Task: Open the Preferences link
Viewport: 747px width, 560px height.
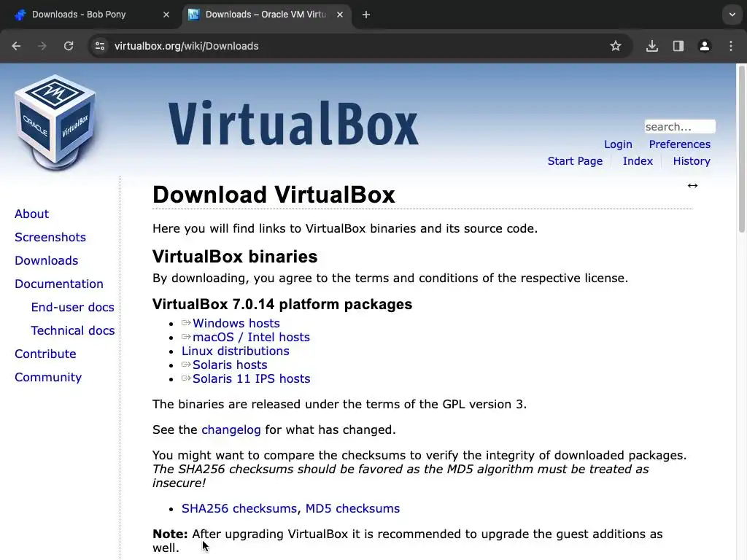Action: pyautogui.click(x=679, y=144)
